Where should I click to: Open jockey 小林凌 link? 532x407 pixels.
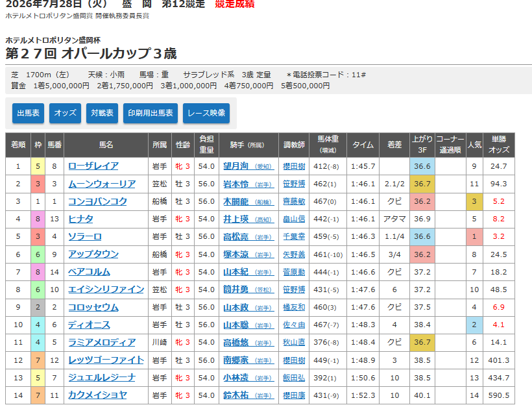click(x=248, y=378)
